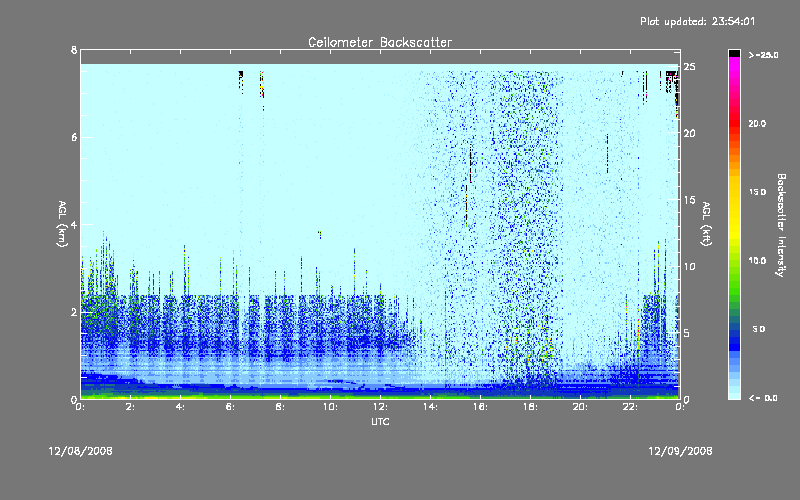Click the '10' tick on kft axis
800x500 pixels.
(x=690, y=266)
